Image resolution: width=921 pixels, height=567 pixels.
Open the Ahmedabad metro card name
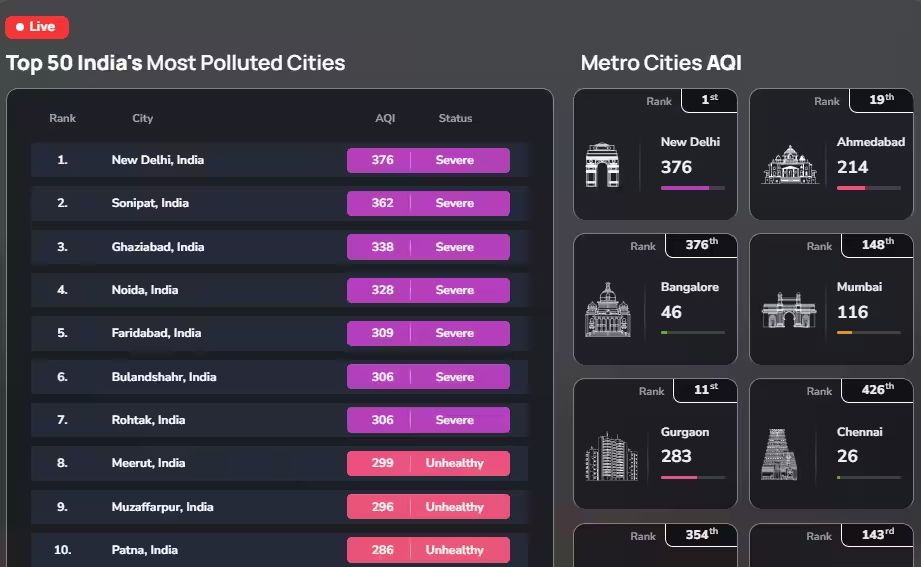pos(870,142)
